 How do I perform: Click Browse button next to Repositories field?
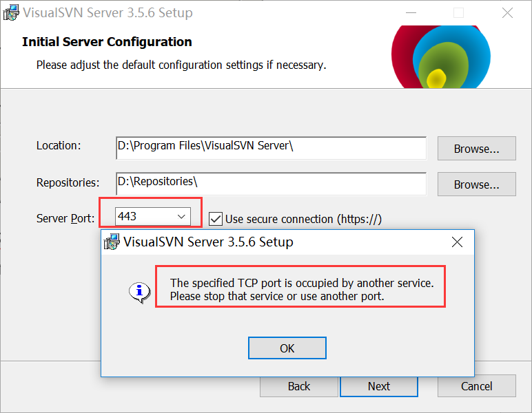click(x=476, y=184)
